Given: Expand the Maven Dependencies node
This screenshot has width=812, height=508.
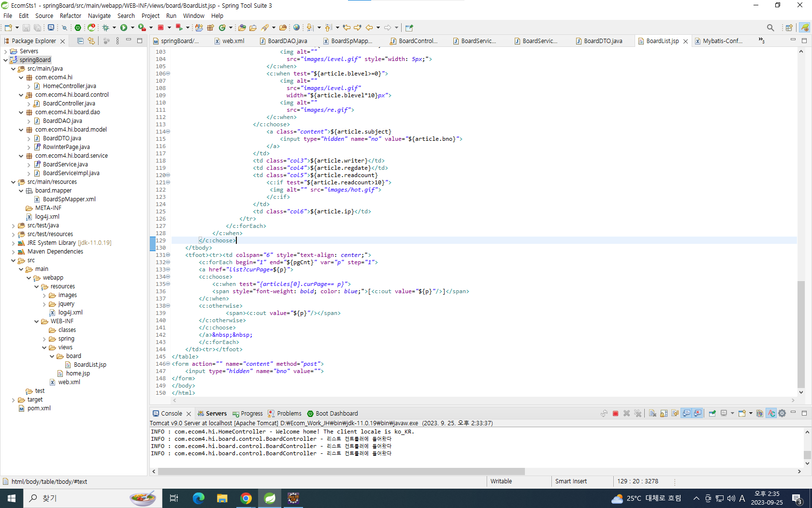Looking at the screenshot, I should (x=13, y=252).
